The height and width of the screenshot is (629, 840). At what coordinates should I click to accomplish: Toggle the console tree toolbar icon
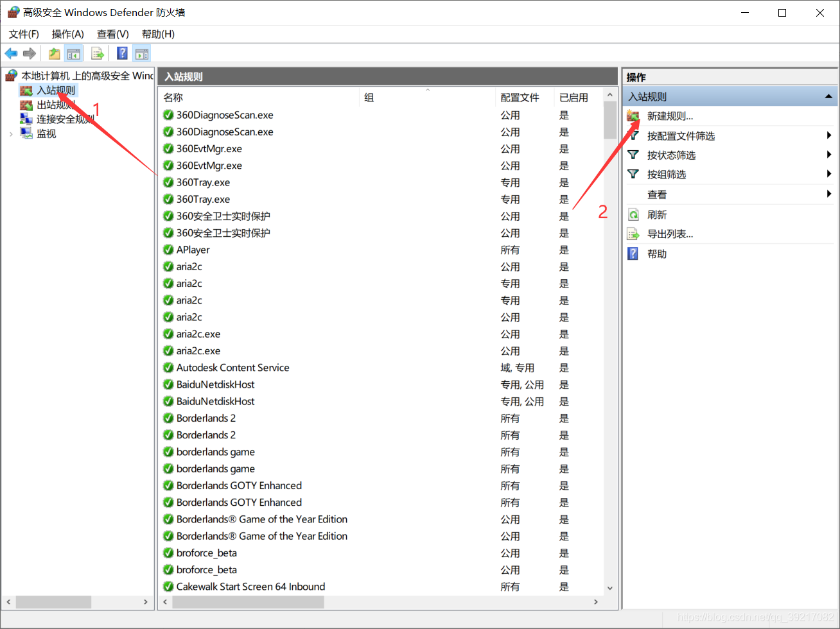[x=74, y=54]
